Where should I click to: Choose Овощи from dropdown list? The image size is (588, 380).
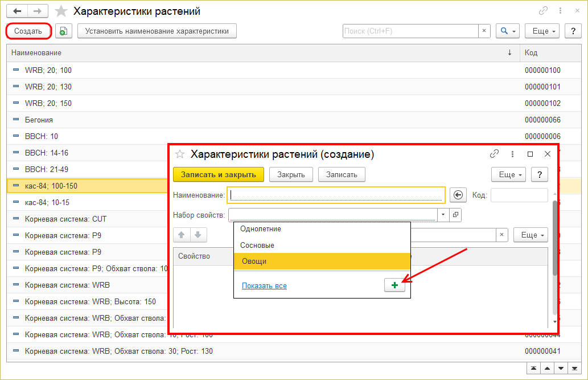click(322, 261)
